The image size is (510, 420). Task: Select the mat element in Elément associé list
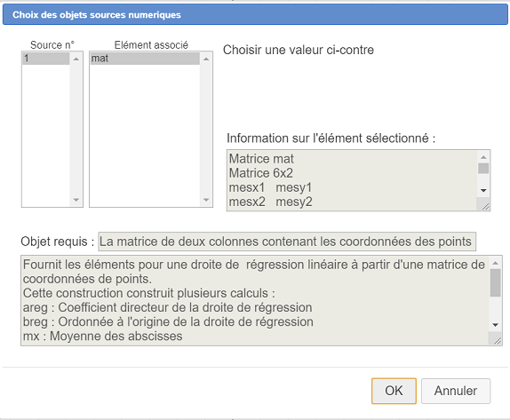tap(145, 59)
